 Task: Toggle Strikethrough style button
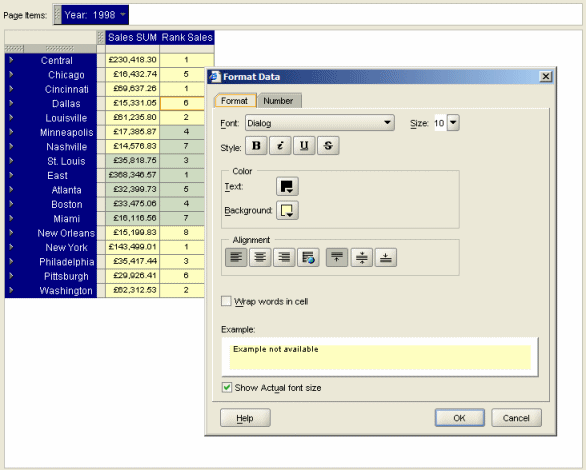(328, 145)
